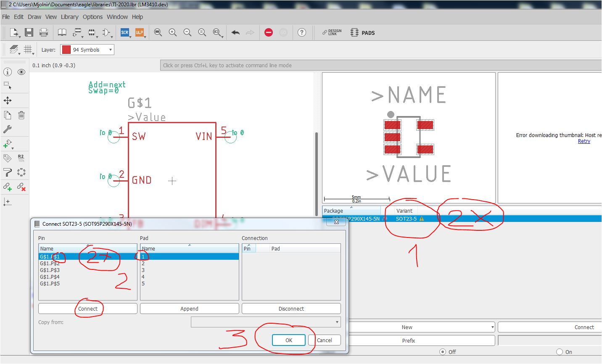602x364 pixels.
Task: Click the command line input field
Action: [x=381, y=65]
